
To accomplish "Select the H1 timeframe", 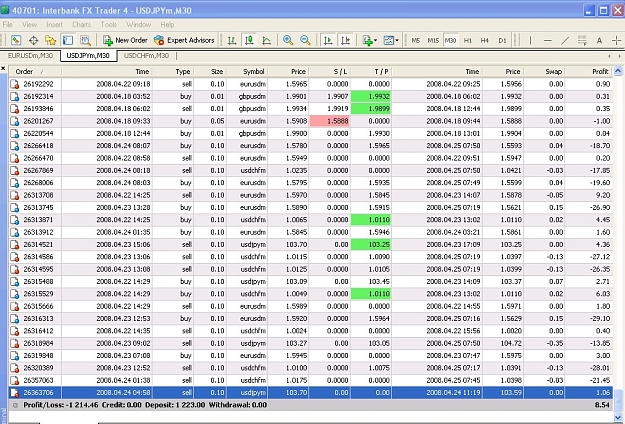I will pyautogui.click(x=468, y=40).
